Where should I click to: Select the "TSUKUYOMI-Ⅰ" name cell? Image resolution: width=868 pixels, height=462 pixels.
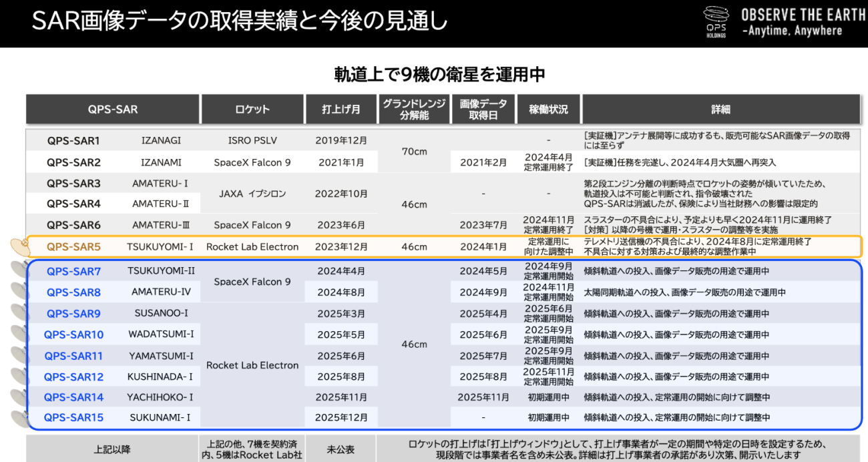(160, 247)
